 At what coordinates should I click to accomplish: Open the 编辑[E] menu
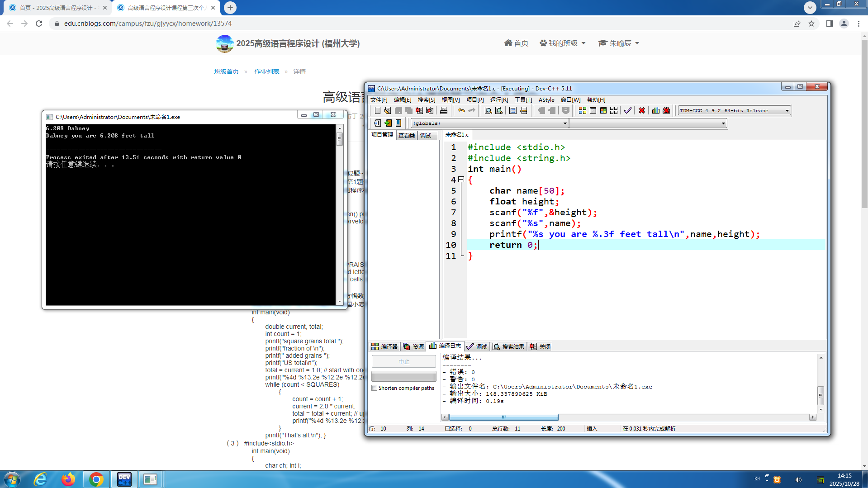coord(403,100)
